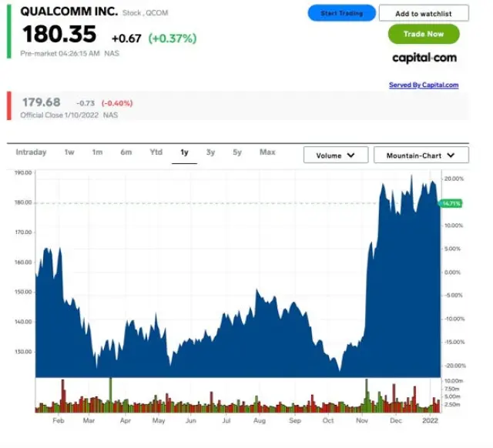Click the QUALCOMM INC. stock title
493x448 pixels.
click(x=69, y=12)
